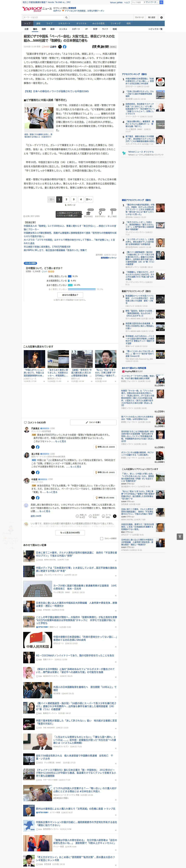
Task: Click the blue search magnifier in header
Action: 161,2
